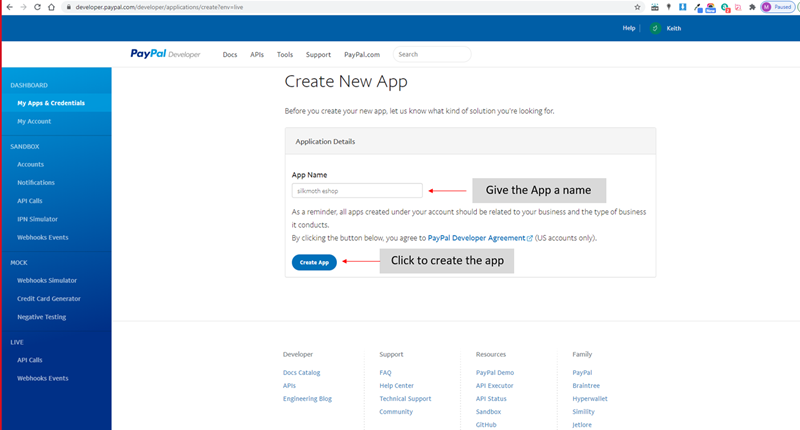Image resolution: width=800 pixels, height=430 pixels.
Task: Open the rainbow extension marked New
Action: pos(711,8)
